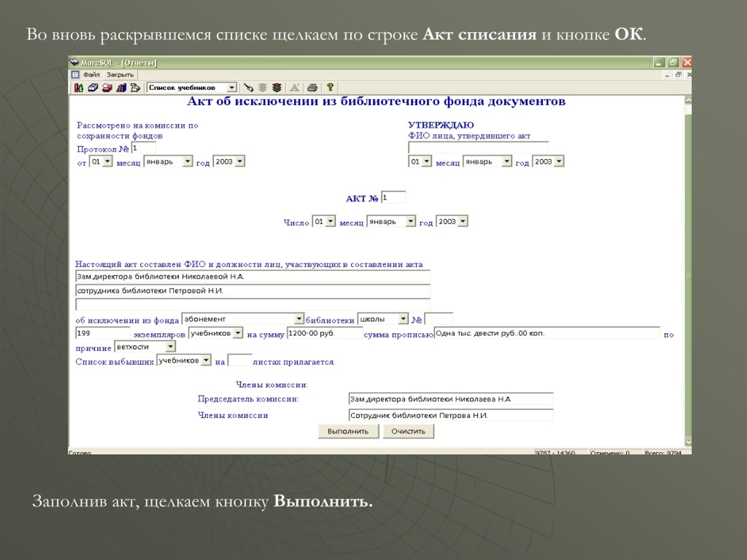747x560 pixels.
Task: Open the protocol day dropdown after 'от'
Action: 107,161
